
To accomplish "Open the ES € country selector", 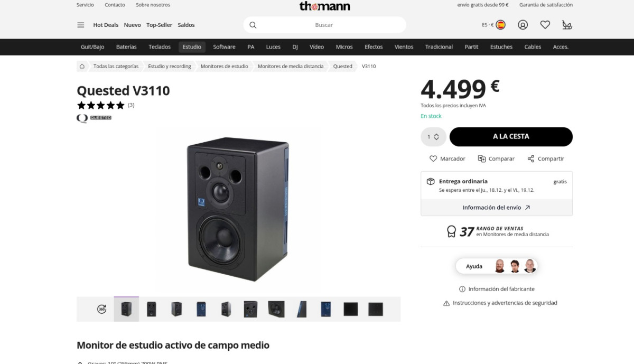I will [x=493, y=25].
